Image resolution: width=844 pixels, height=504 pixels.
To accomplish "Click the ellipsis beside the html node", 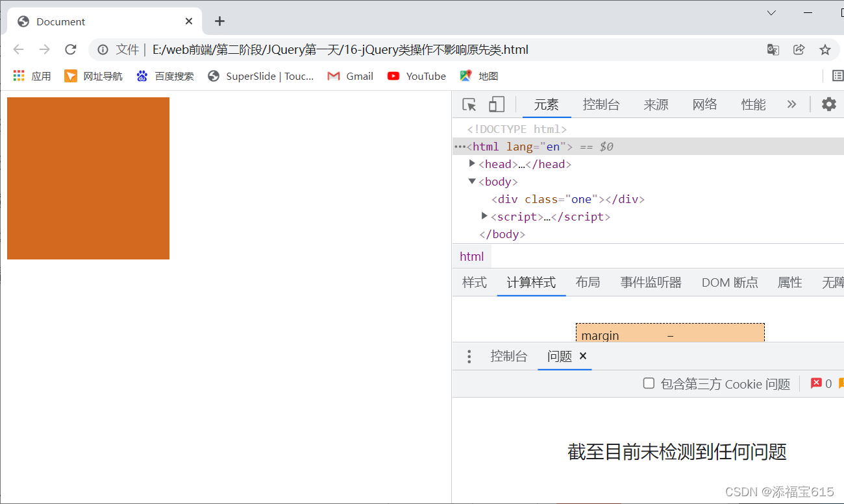I will coord(460,147).
